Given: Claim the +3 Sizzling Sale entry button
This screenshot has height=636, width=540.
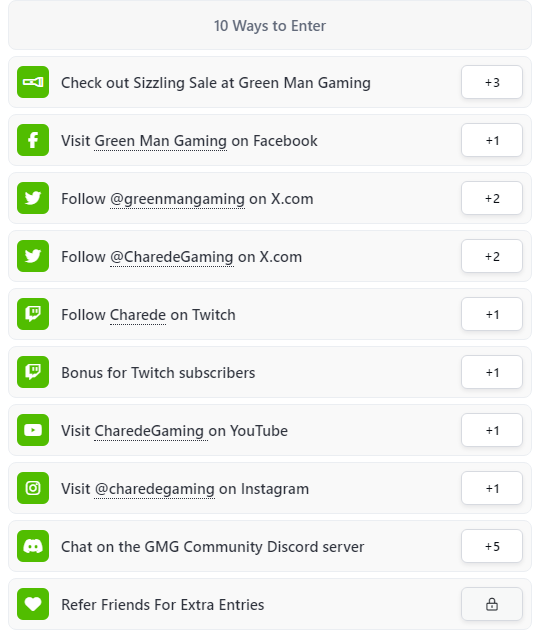Looking at the screenshot, I should click(x=492, y=82).
